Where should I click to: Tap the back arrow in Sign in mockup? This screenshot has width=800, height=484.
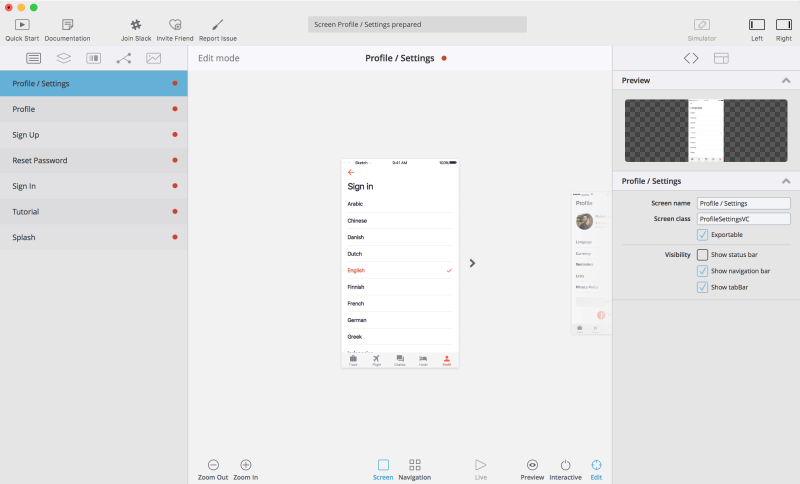[x=351, y=172]
